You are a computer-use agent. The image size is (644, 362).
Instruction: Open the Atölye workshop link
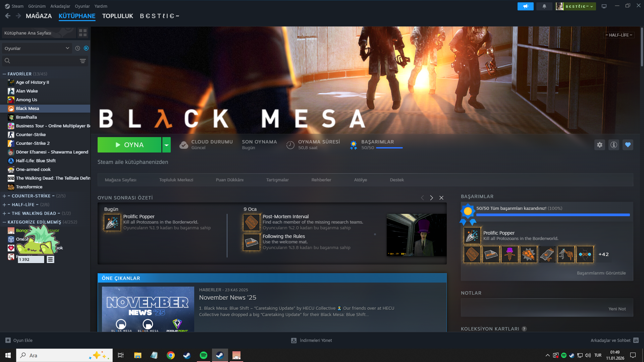(361, 180)
